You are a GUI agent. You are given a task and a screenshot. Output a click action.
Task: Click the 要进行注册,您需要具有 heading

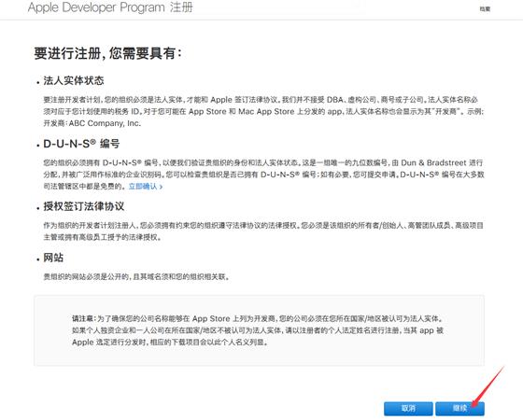point(108,53)
